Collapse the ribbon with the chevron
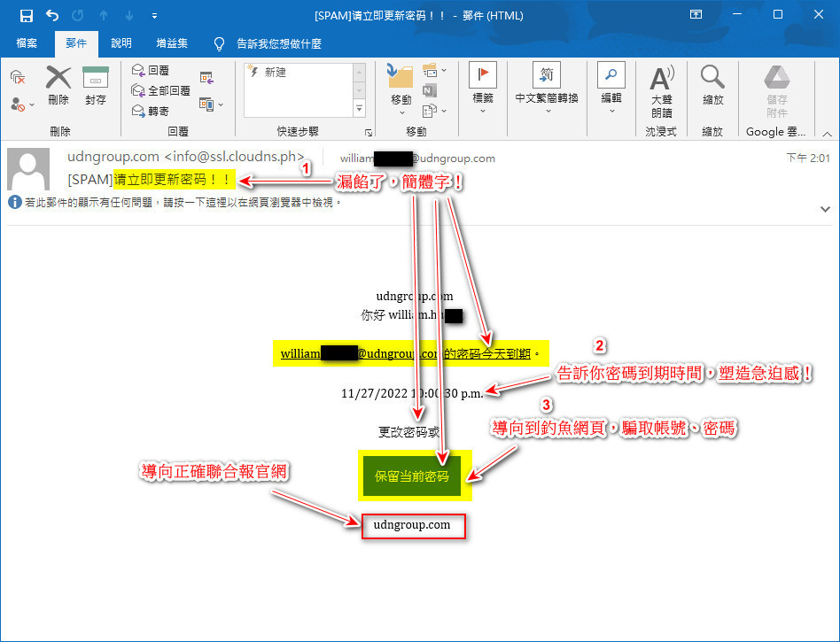 [x=827, y=134]
